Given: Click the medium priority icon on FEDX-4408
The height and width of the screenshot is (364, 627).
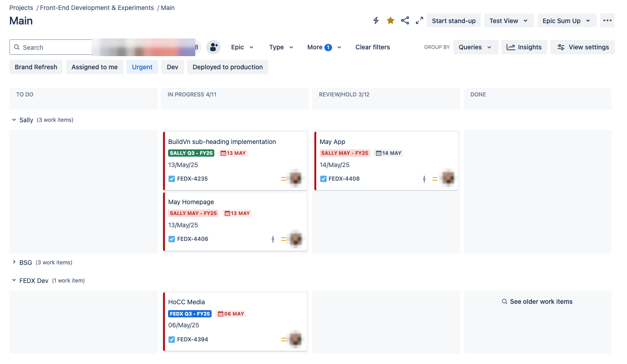Looking at the screenshot, I should 435,179.
